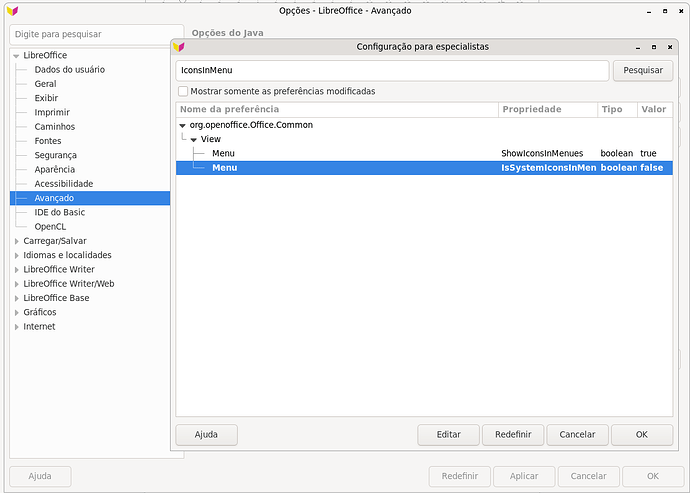Screen dimensions: 690x493
Task: Select the View tree node label
Action: tap(211, 139)
